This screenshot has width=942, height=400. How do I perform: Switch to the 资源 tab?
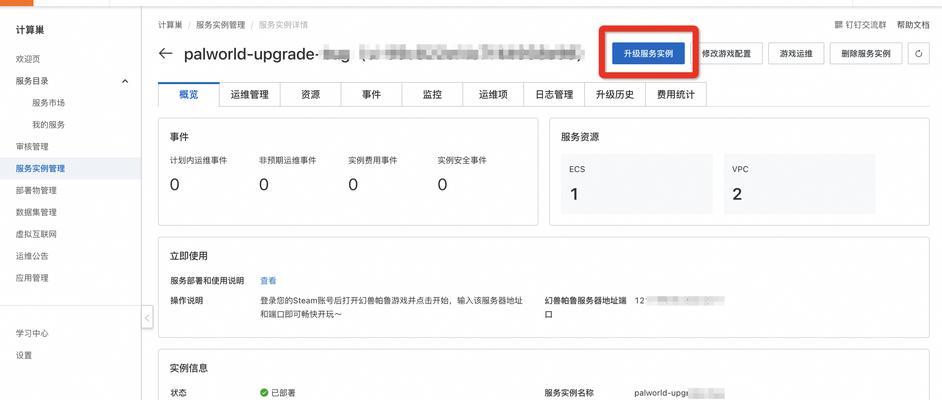tap(311, 94)
